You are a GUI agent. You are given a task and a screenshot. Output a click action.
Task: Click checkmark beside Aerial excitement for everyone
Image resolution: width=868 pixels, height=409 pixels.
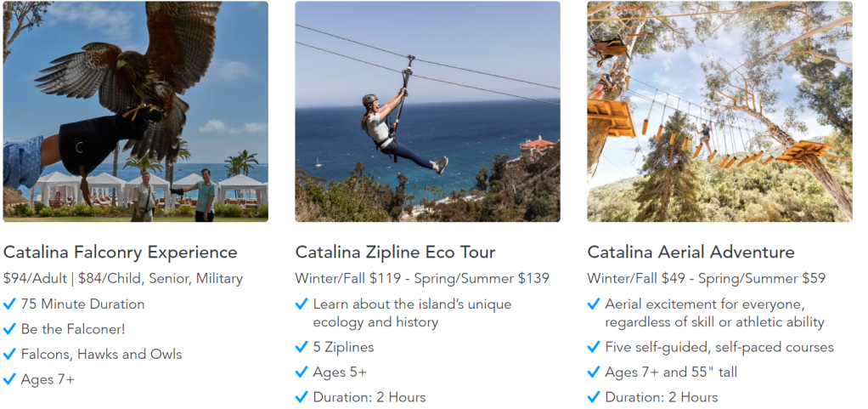(594, 304)
